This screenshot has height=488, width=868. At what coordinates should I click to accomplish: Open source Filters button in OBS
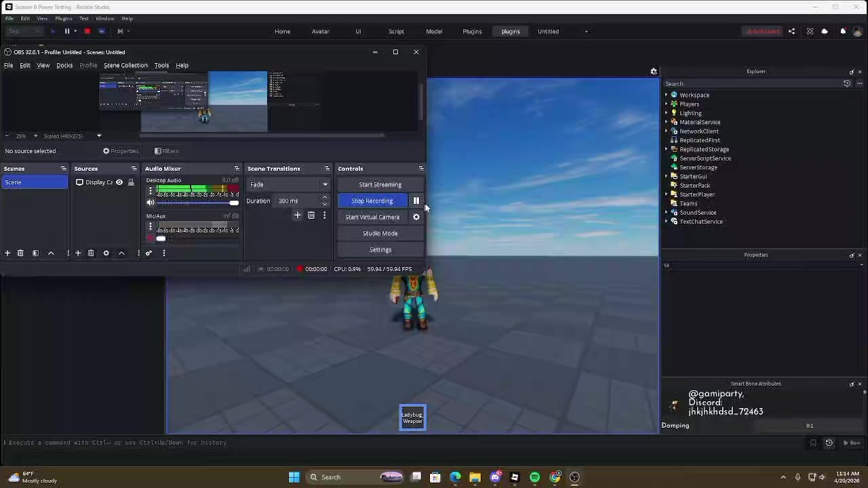click(x=166, y=151)
